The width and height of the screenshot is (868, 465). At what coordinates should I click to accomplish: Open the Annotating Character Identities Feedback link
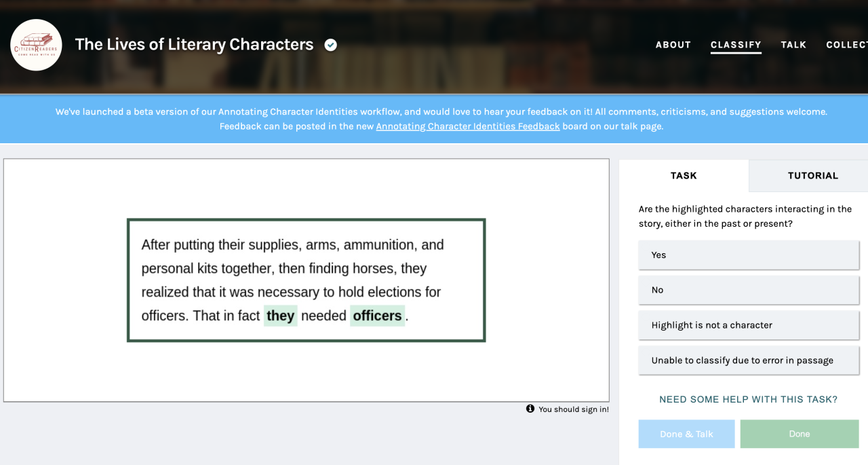point(468,126)
